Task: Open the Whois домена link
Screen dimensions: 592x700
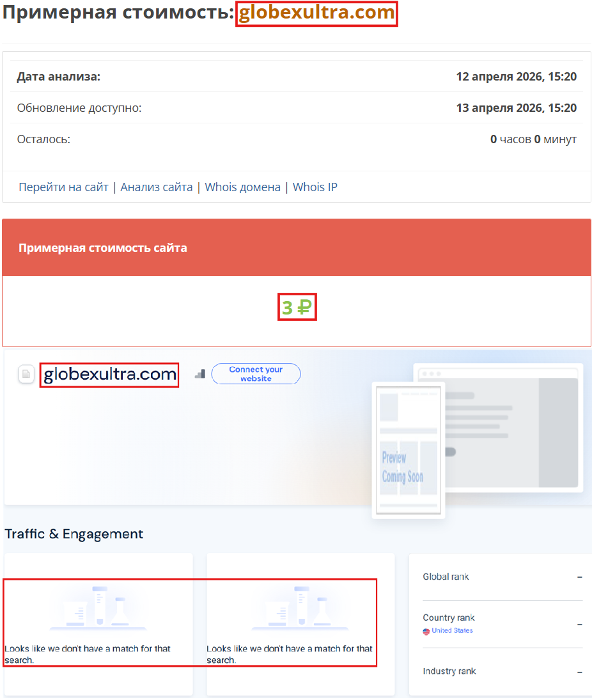Action: point(242,187)
